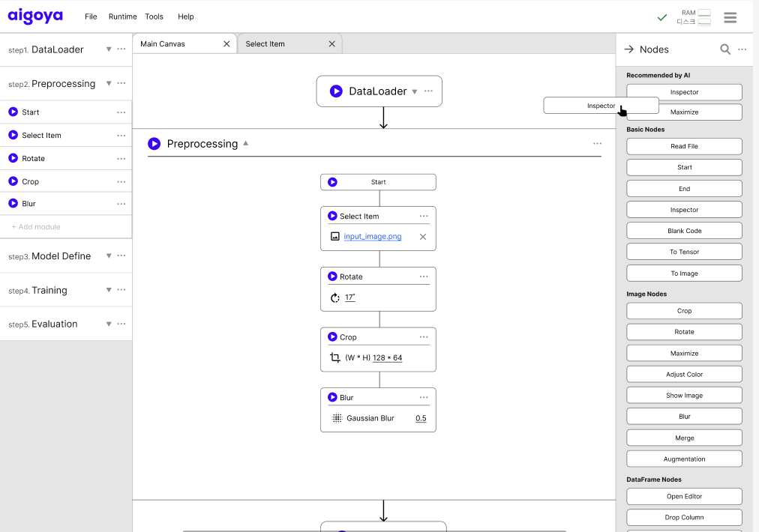759x532 pixels.
Task: Switch to the Select Item tab
Action: (290, 43)
